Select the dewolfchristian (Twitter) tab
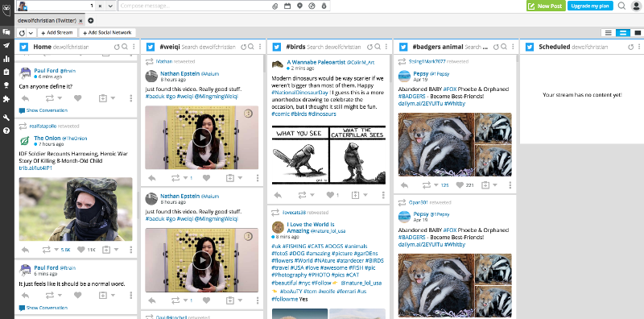Image resolution: width=644 pixels, height=319 pixels. click(x=47, y=21)
